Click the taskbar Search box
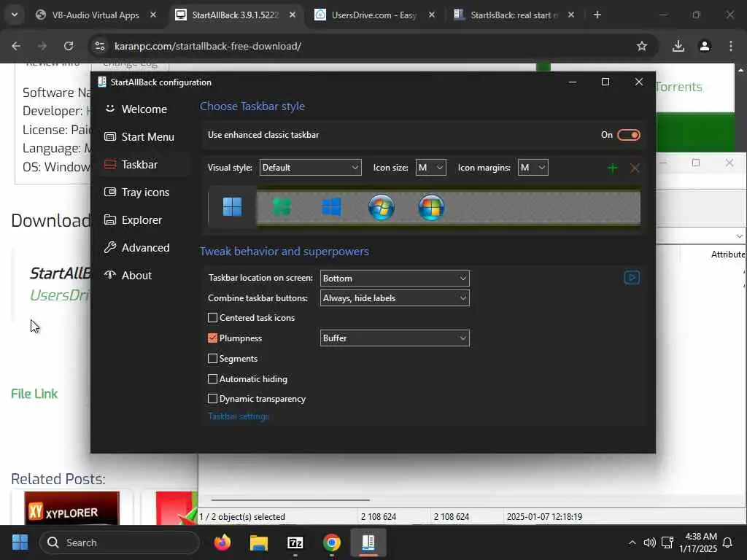Screen dimensions: 747x560 click(119, 542)
